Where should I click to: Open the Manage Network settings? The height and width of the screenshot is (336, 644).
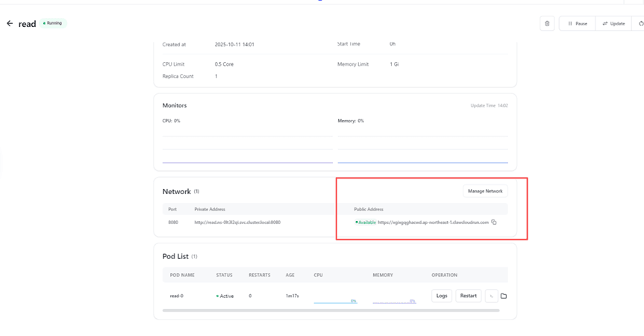coord(485,191)
